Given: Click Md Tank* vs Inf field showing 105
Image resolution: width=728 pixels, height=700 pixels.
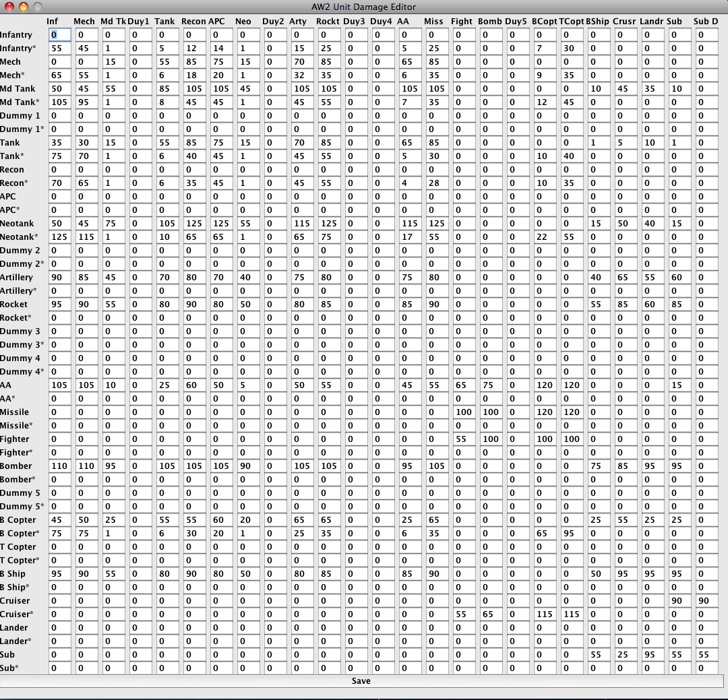Looking at the screenshot, I should pyautogui.click(x=59, y=102).
